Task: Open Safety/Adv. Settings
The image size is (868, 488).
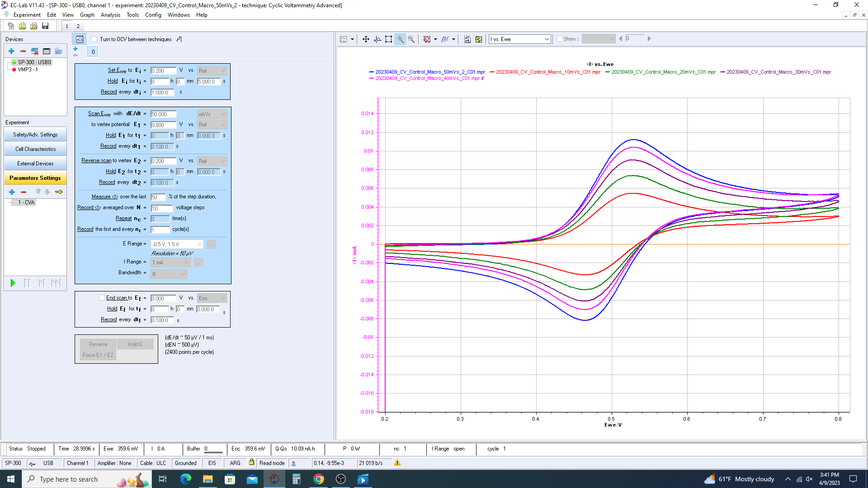Action: [35, 135]
